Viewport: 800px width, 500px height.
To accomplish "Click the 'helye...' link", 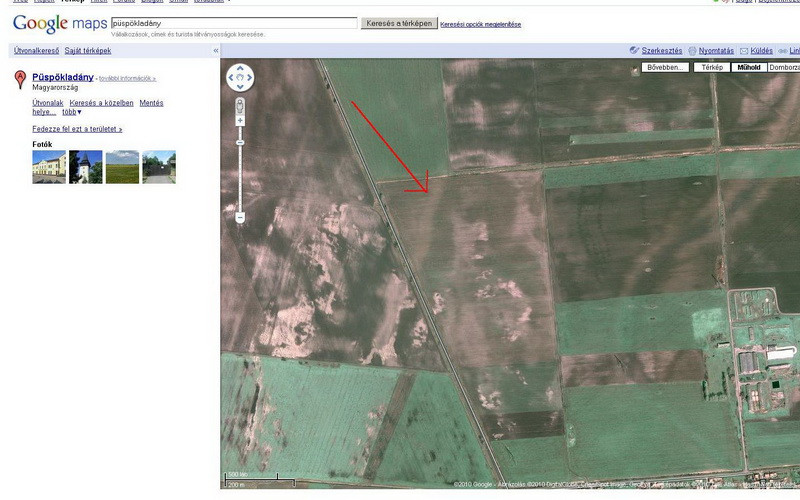I will (44, 112).
